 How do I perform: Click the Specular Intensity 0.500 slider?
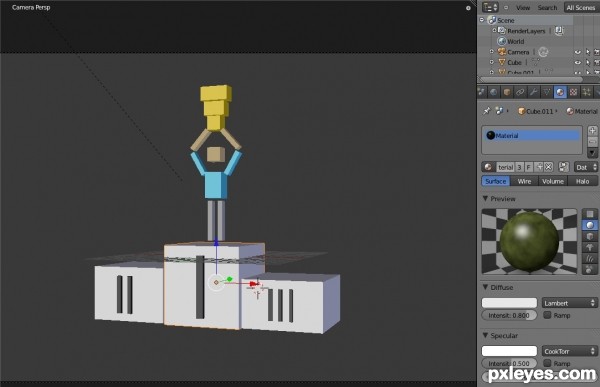coord(509,363)
